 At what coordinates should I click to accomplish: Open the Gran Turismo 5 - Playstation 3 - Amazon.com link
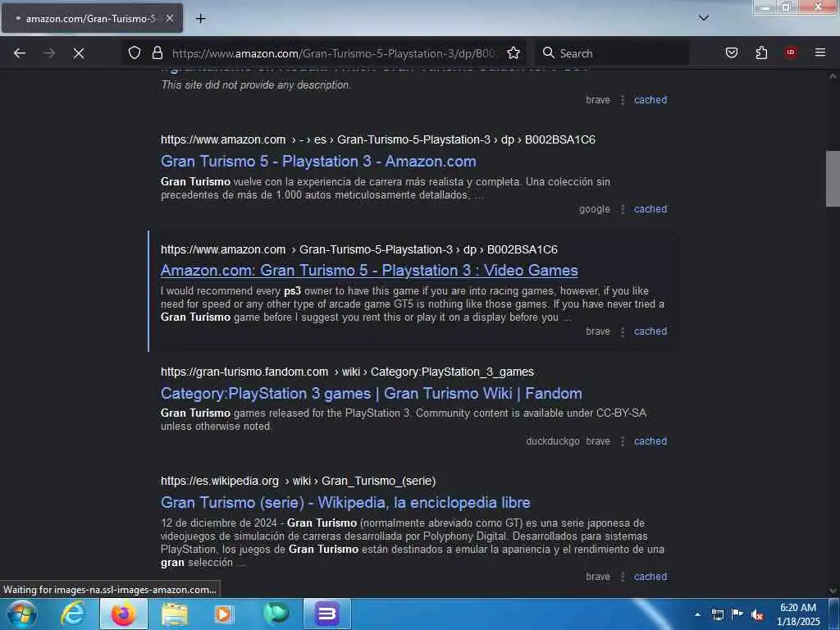pos(318,162)
